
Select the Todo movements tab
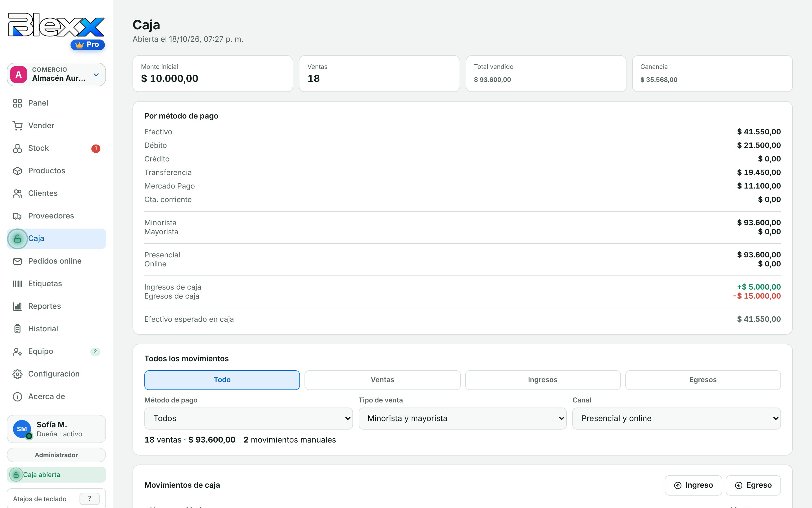point(222,380)
